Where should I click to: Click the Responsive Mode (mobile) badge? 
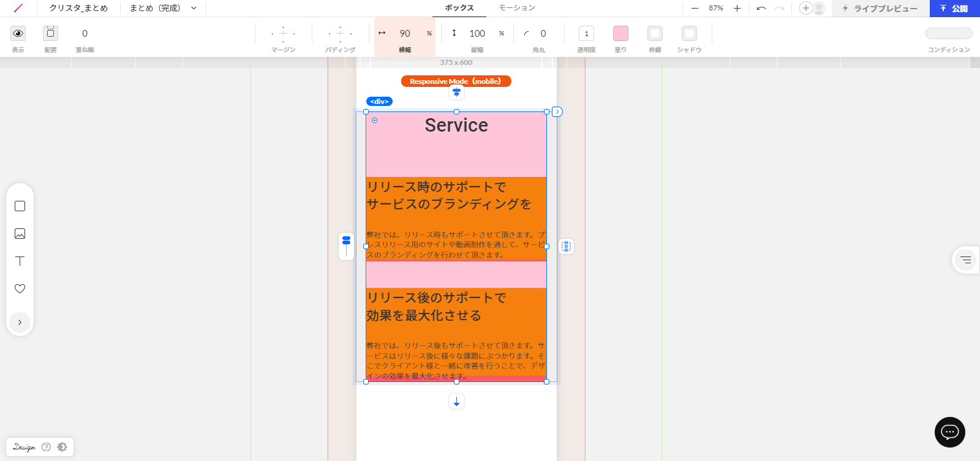click(456, 81)
